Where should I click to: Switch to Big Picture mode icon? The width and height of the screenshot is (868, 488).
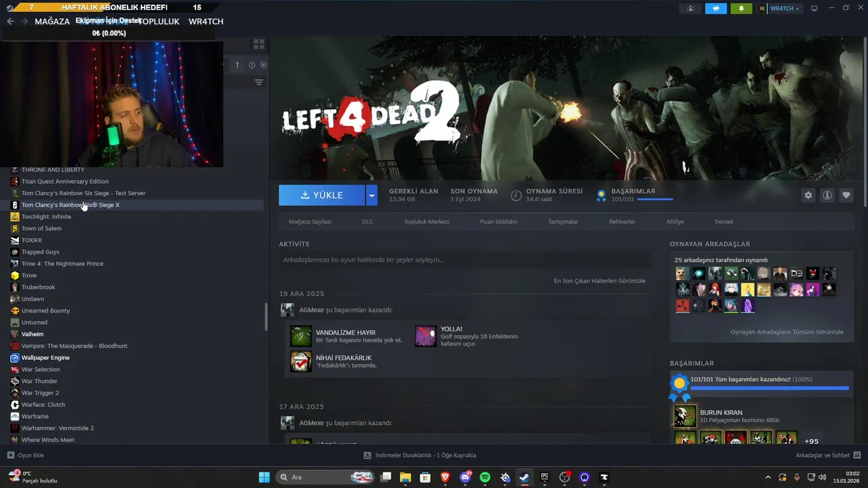click(x=814, y=8)
